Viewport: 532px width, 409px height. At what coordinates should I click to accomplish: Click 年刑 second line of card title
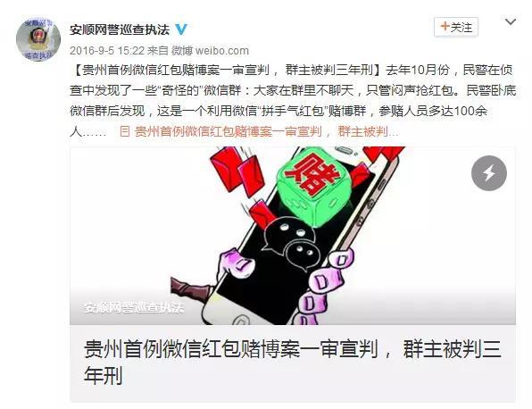104,375
